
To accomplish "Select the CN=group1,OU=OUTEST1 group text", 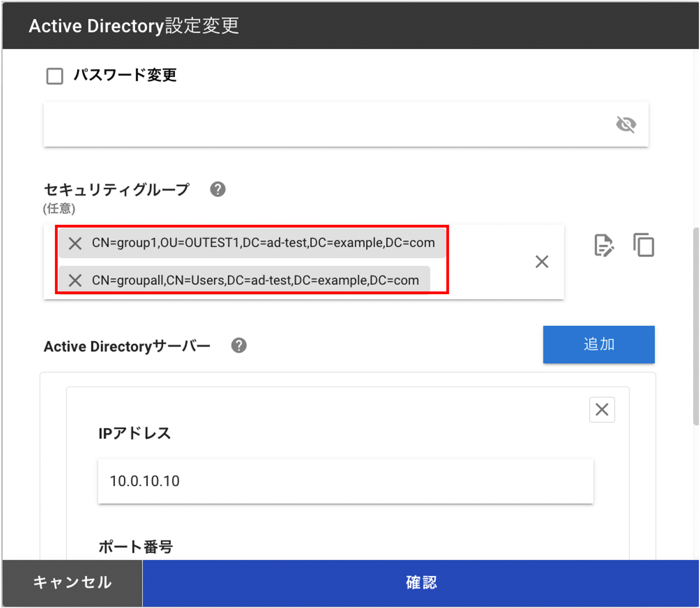I will pyautogui.click(x=263, y=243).
